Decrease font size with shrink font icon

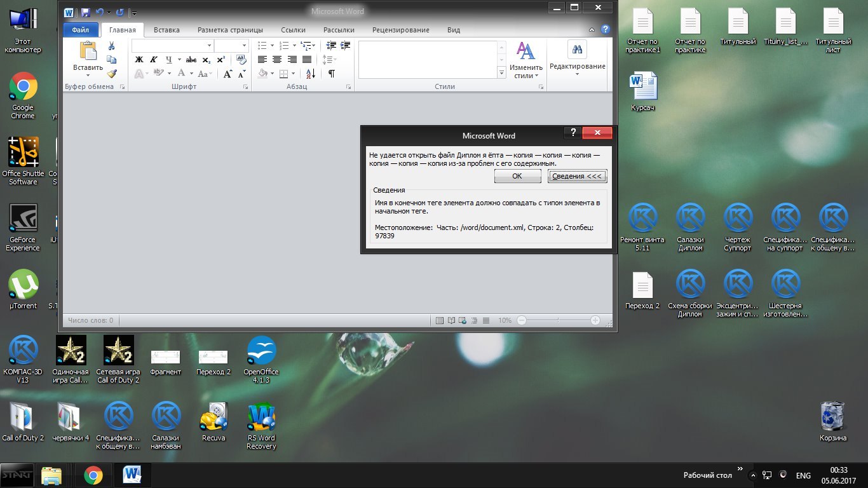(241, 74)
